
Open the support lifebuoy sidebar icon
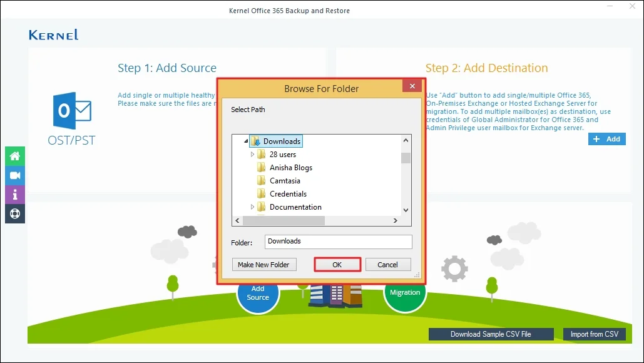coord(15,214)
